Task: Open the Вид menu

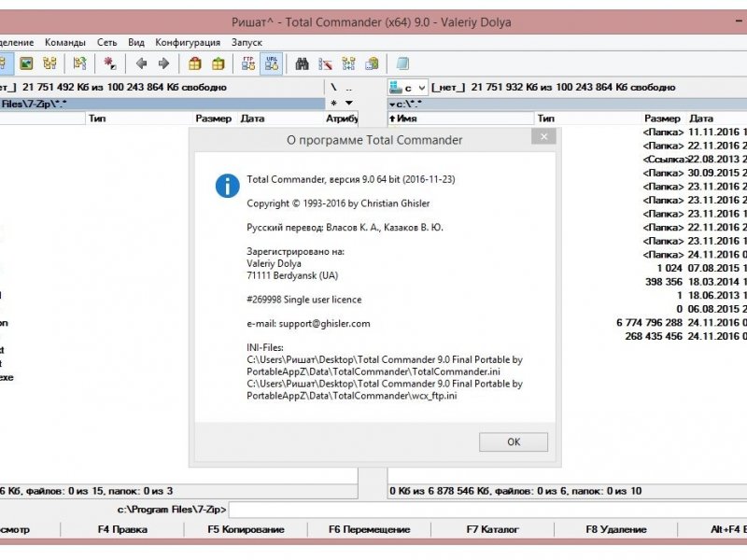Action: point(136,42)
